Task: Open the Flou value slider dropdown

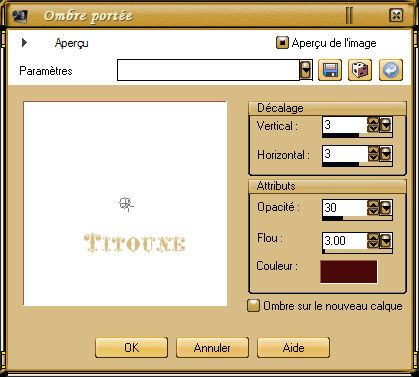Action: click(x=386, y=241)
